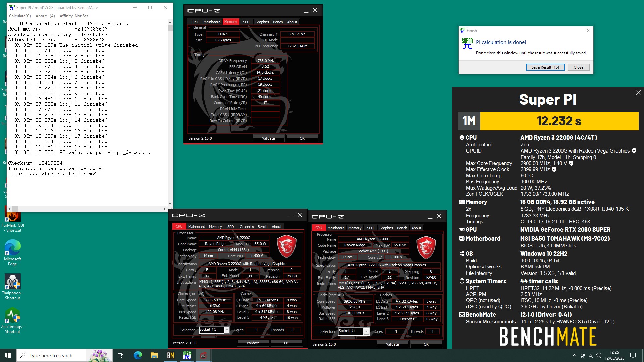Click OK in Memory CPU-Z window
Viewport: 644px width, 362px height.
(302, 138)
